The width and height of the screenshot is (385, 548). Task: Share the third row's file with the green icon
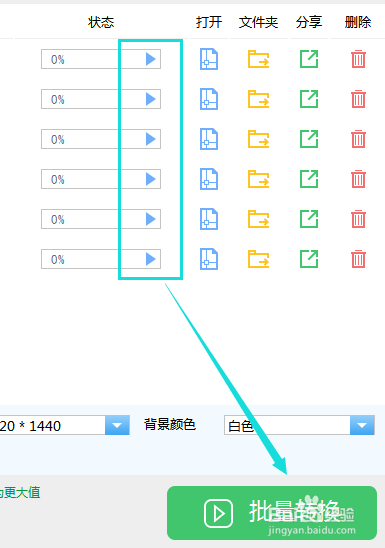(x=309, y=139)
